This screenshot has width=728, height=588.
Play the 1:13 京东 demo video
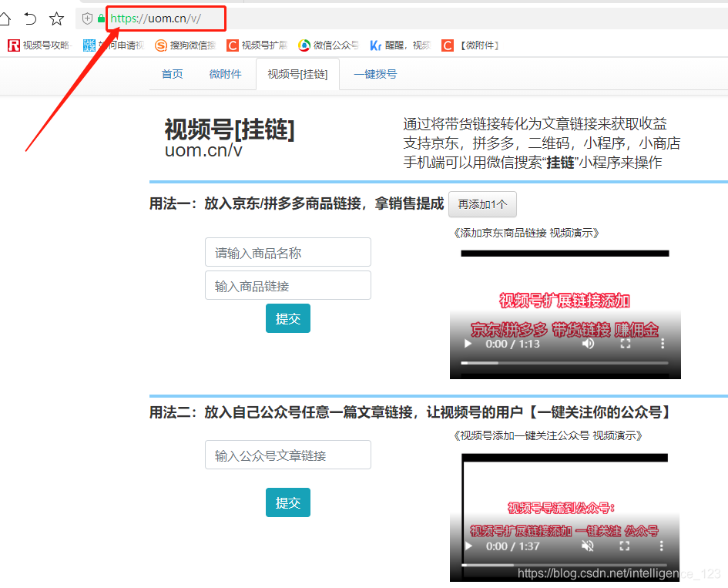[x=468, y=344]
